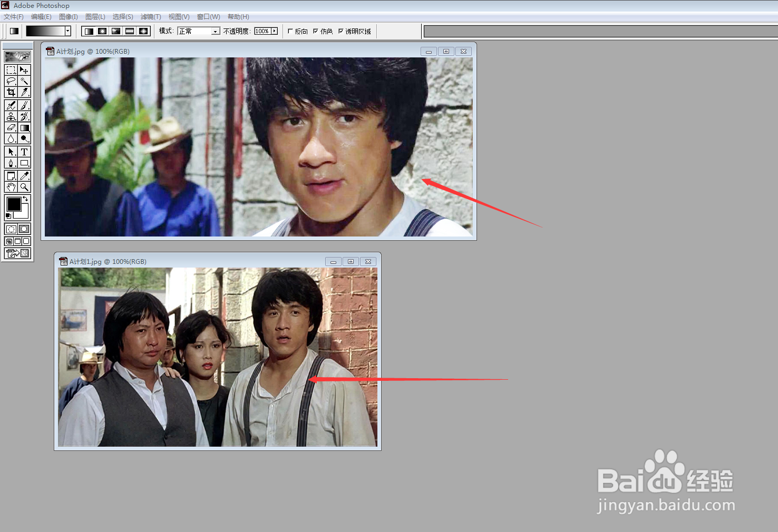Select the Rectangle shape tool
778x532 pixels.
pyautogui.click(x=24, y=163)
